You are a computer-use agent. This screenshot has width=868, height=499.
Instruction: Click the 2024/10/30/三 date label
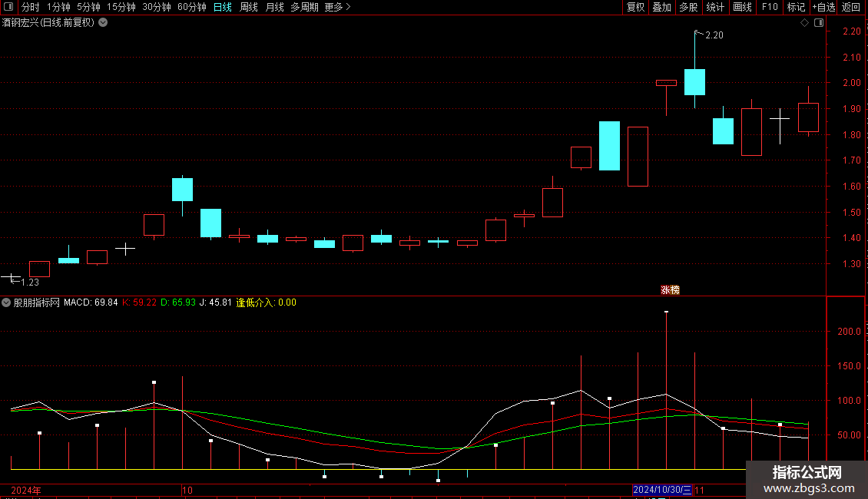coord(662,490)
